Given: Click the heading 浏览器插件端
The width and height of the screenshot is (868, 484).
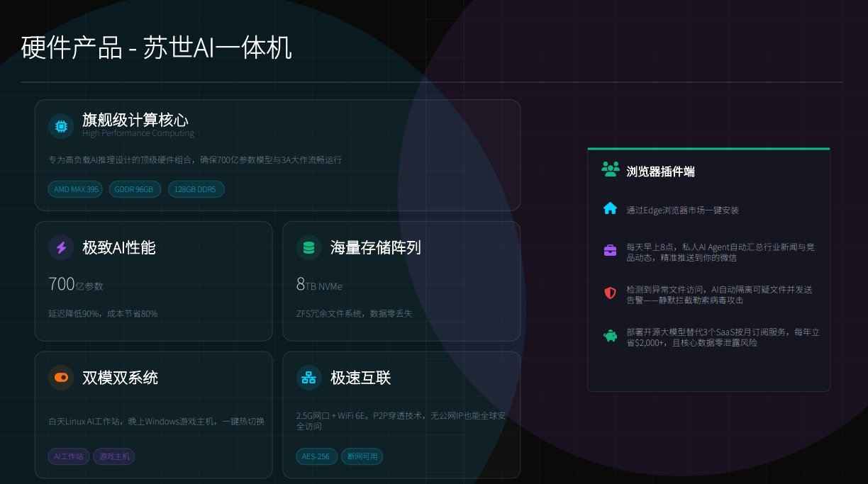Looking at the screenshot, I should pyautogui.click(x=660, y=171).
